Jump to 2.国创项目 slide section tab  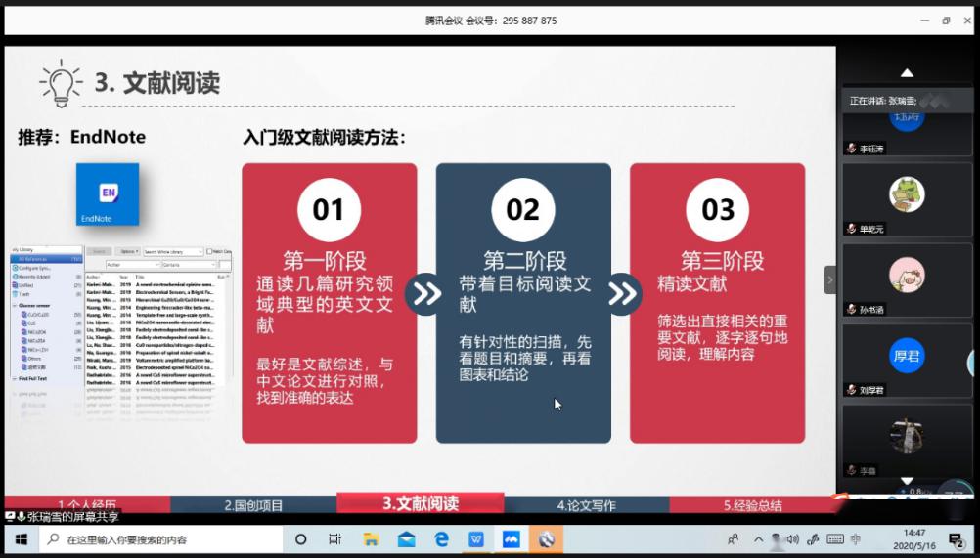tap(253, 505)
